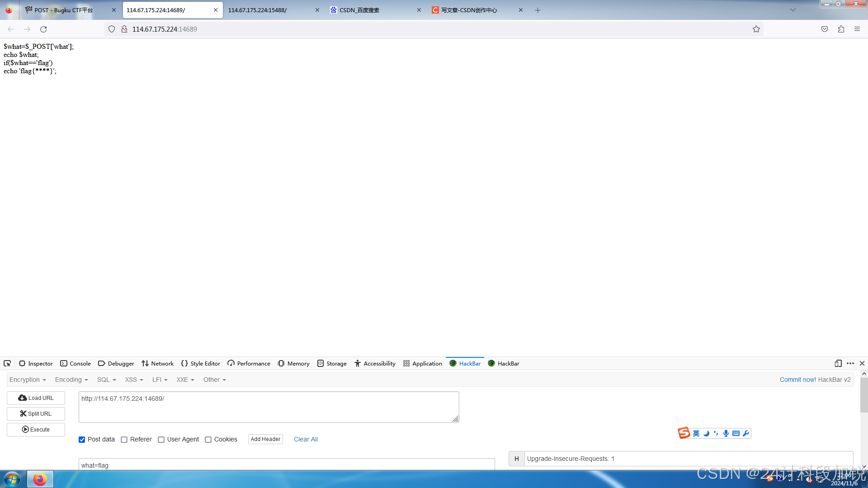Expand the Encryption dropdown in HackBar
The height and width of the screenshot is (488, 868).
[x=28, y=380]
